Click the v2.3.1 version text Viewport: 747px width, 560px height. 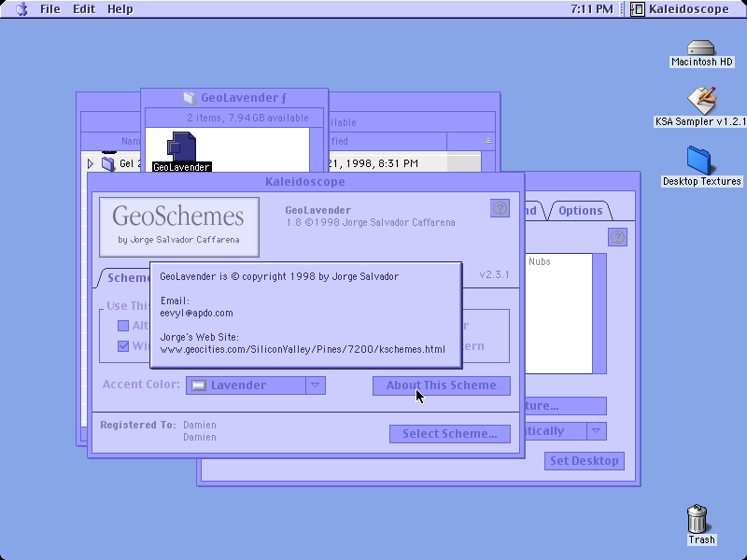[x=494, y=274]
